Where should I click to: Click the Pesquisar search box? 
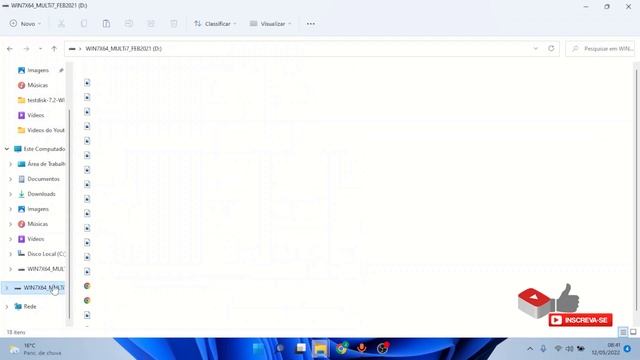tap(600, 49)
